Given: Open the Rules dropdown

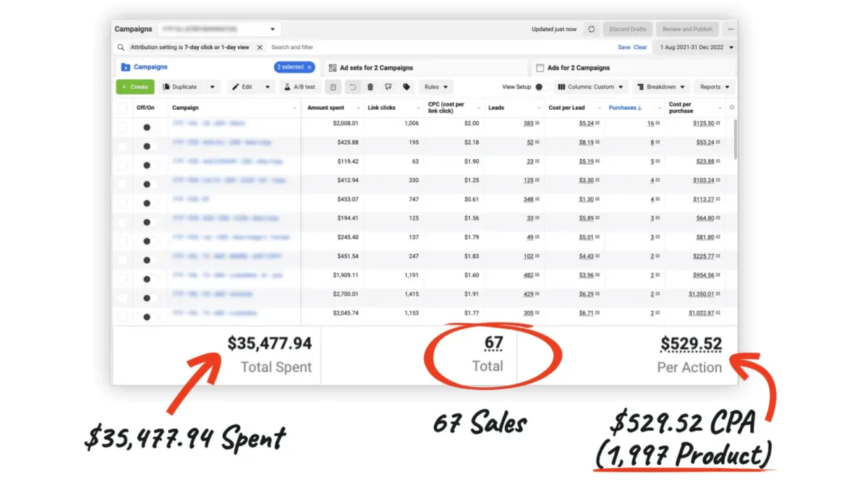Looking at the screenshot, I should point(436,87).
